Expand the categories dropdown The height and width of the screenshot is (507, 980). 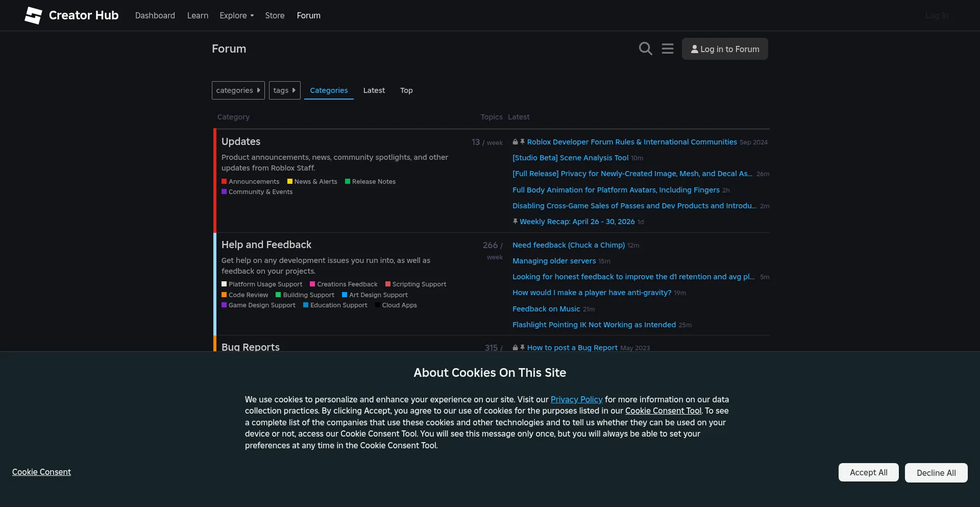coord(238,90)
